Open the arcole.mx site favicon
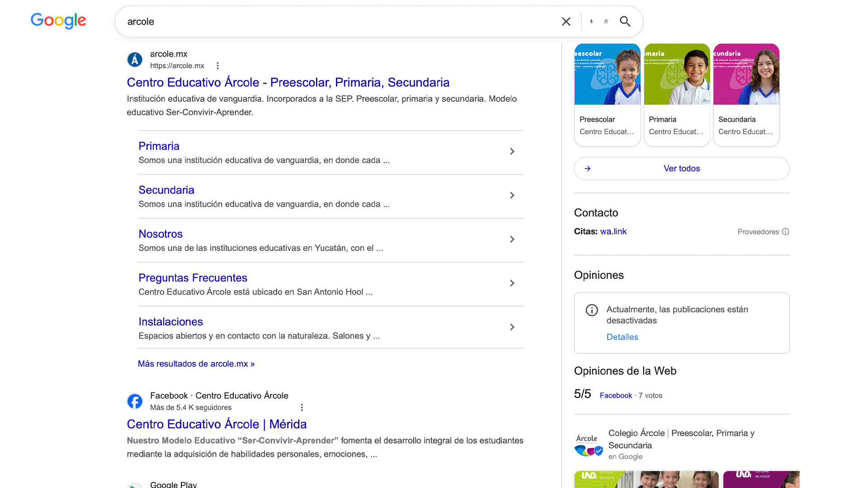Viewport: 868px width, 488px height. coord(135,60)
